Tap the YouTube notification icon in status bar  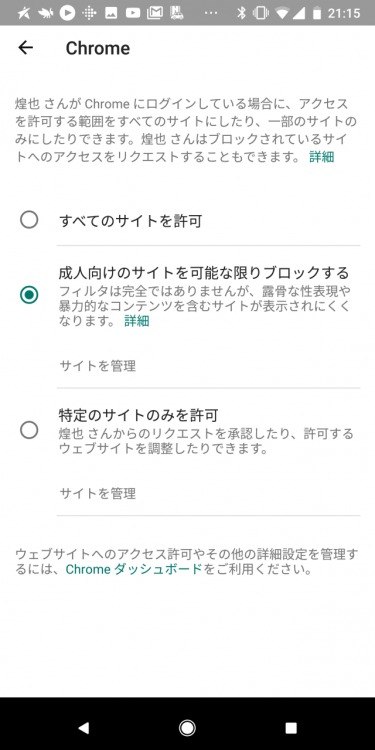(132, 13)
